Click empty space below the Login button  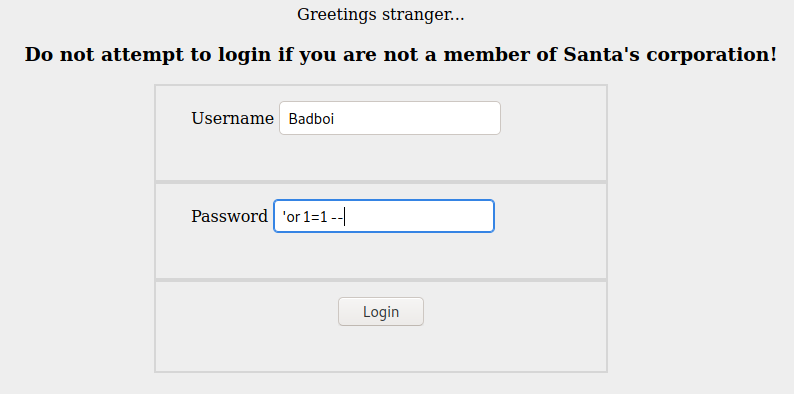pos(381,349)
